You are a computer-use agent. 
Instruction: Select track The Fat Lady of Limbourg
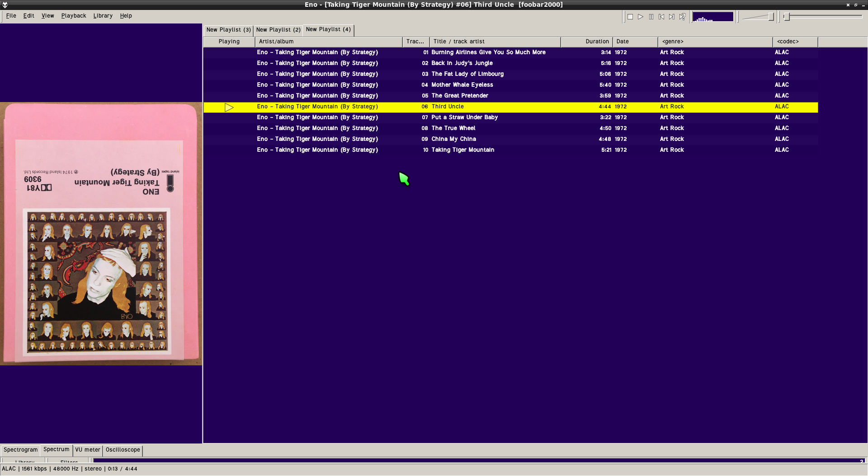pyautogui.click(x=510, y=74)
